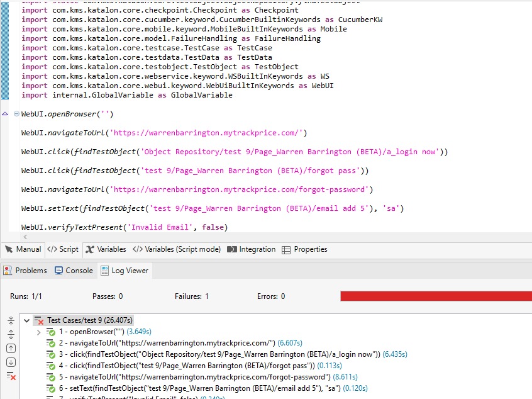Click passed icon for step 4 click

coord(51,366)
